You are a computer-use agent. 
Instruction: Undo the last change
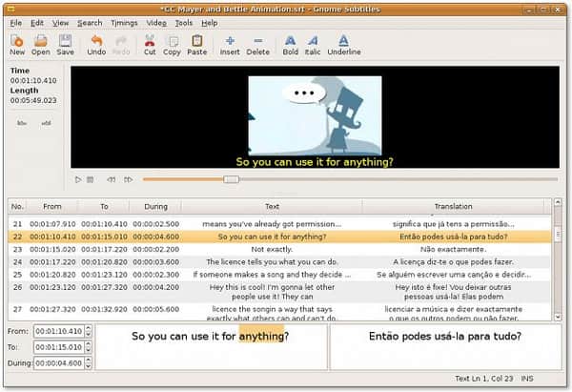click(96, 45)
